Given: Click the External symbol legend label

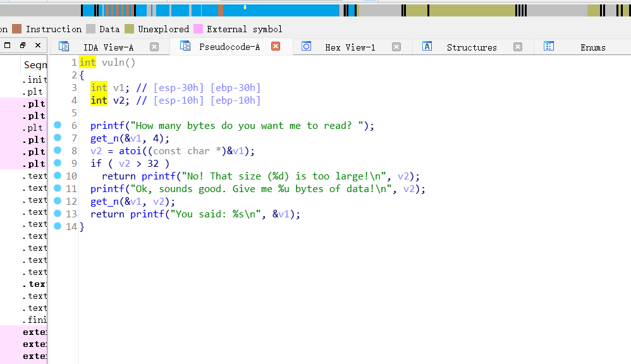Looking at the screenshot, I should point(244,29).
